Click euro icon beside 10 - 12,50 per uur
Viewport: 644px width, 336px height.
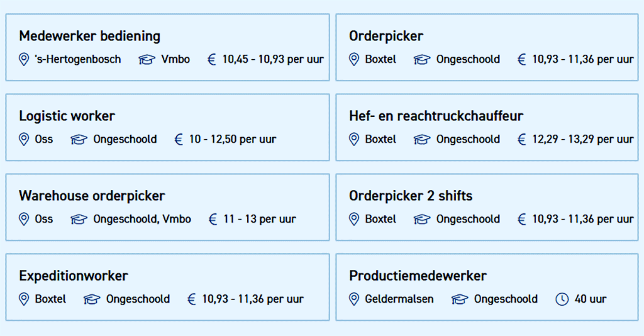coord(178,140)
